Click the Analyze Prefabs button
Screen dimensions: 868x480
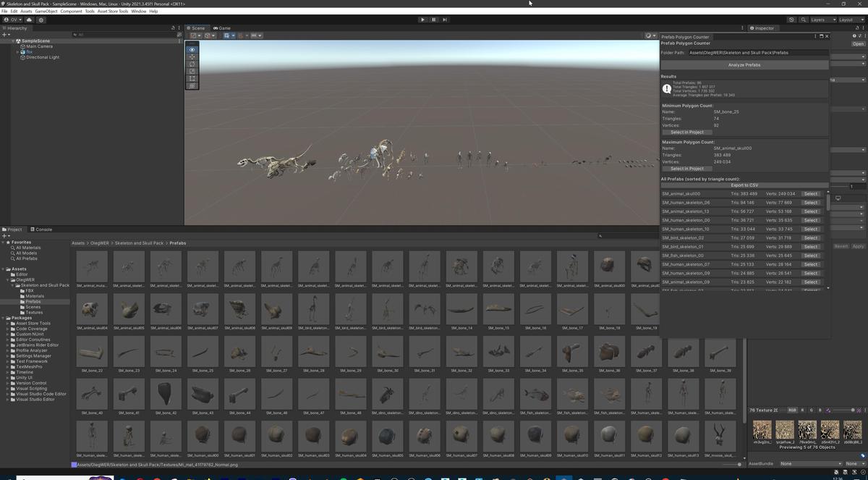[x=743, y=64]
